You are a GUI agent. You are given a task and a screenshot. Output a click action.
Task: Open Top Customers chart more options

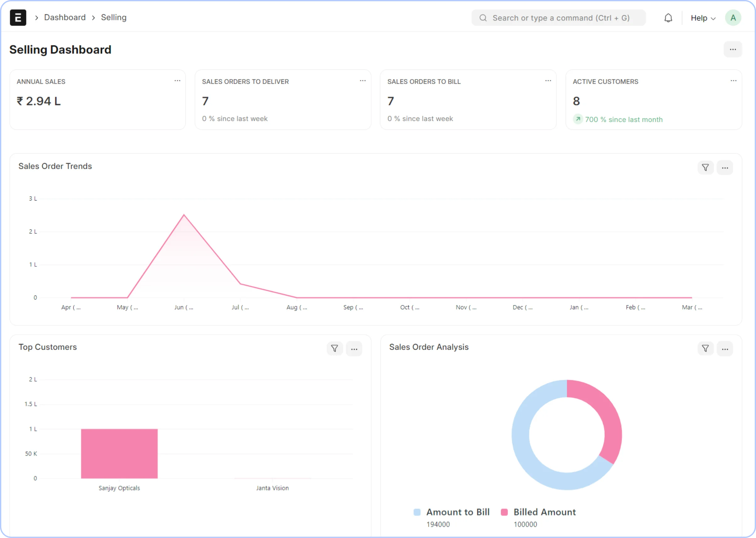[354, 349]
